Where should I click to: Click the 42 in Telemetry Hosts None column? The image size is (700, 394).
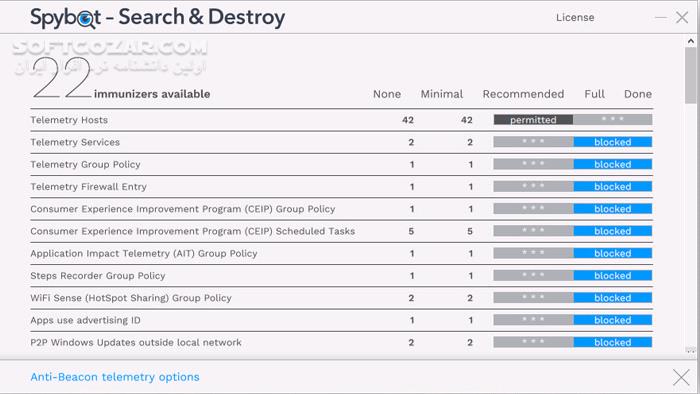click(x=408, y=120)
